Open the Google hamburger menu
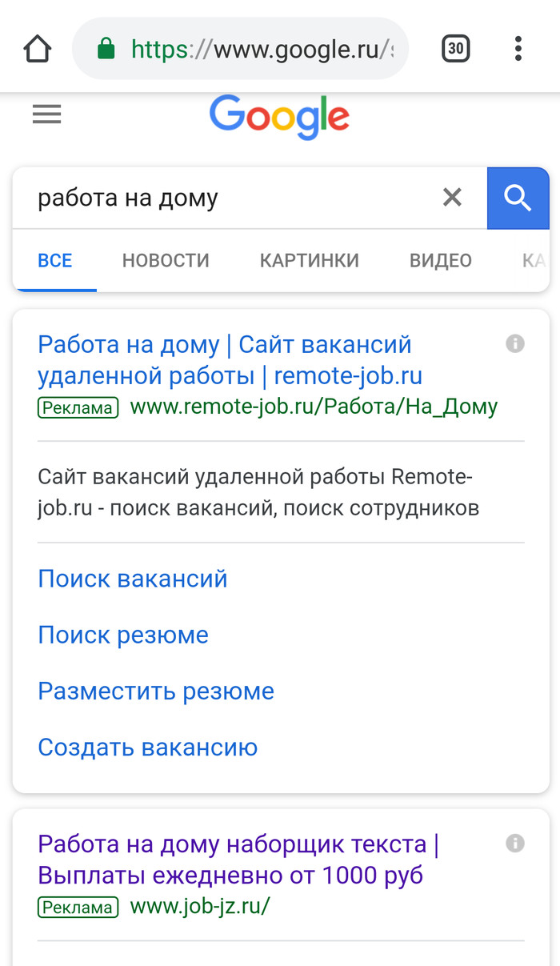This screenshot has height=966, width=560. pos(46,115)
